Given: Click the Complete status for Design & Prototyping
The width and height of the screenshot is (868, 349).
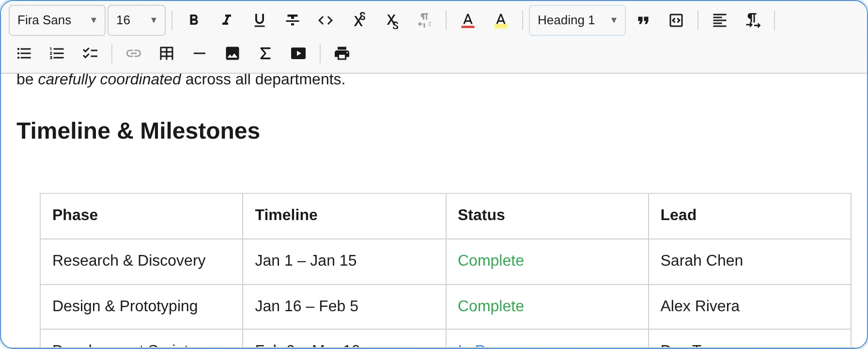Looking at the screenshot, I should 491,306.
